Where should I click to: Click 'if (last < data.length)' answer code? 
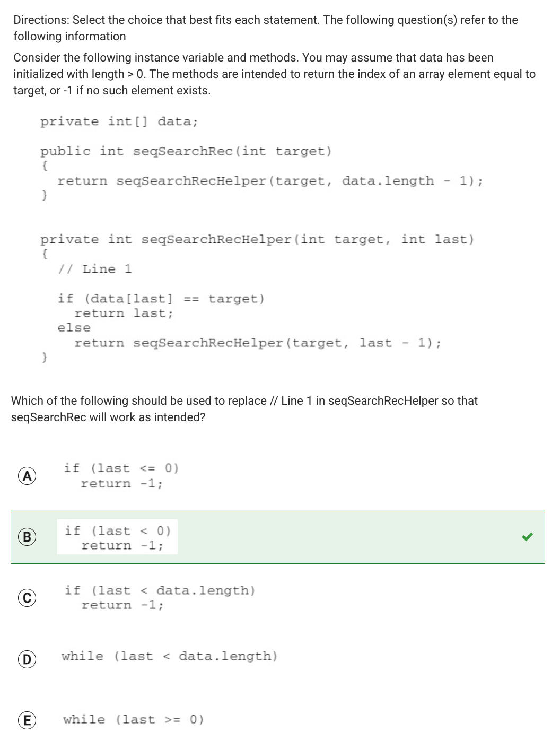[x=160, y=598]
